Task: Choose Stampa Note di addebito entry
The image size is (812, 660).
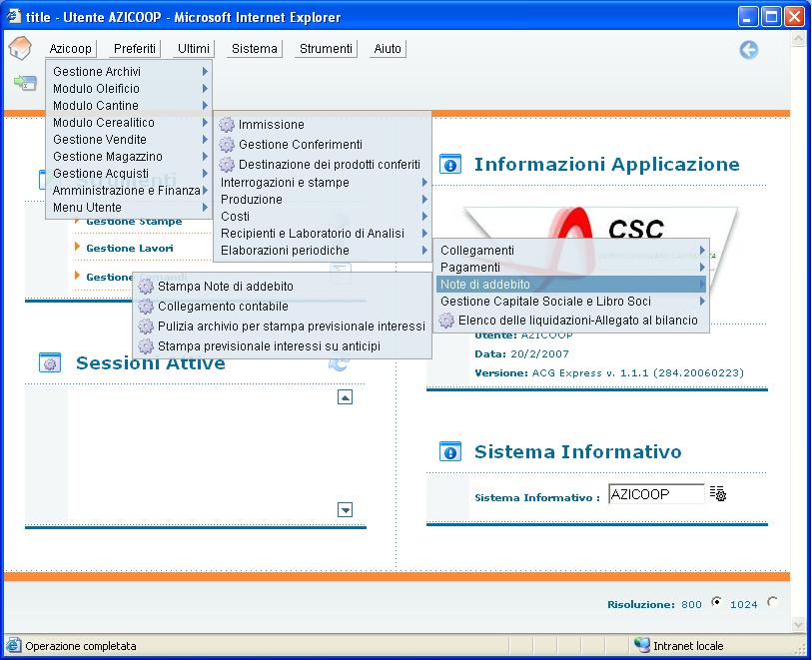Action: (283, 287)
